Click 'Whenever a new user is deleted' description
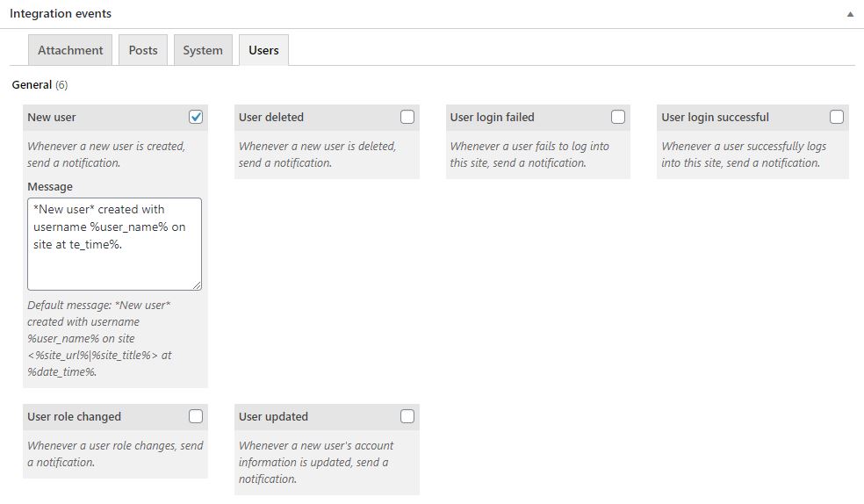The image size is (864, 504). coord(317,155)
